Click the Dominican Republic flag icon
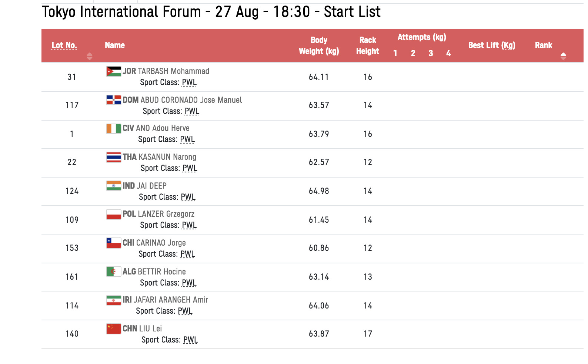The image size is (588, 364). click(x=113, y=100)
